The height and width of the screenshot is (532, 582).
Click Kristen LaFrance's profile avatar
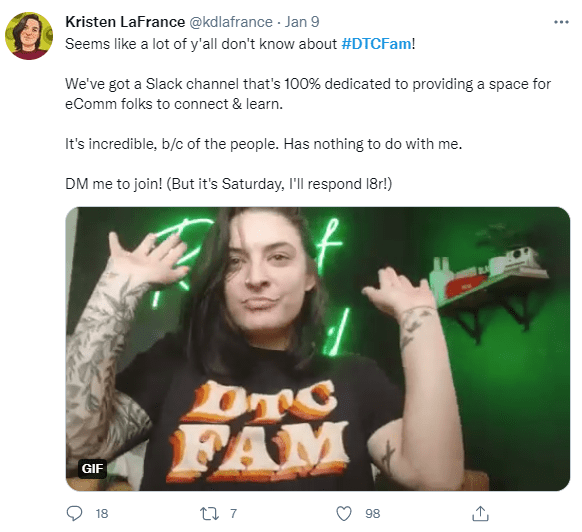29,36
